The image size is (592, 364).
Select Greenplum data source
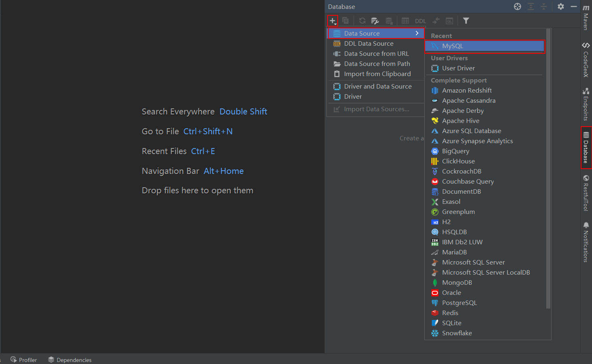[x=485, y=212]
